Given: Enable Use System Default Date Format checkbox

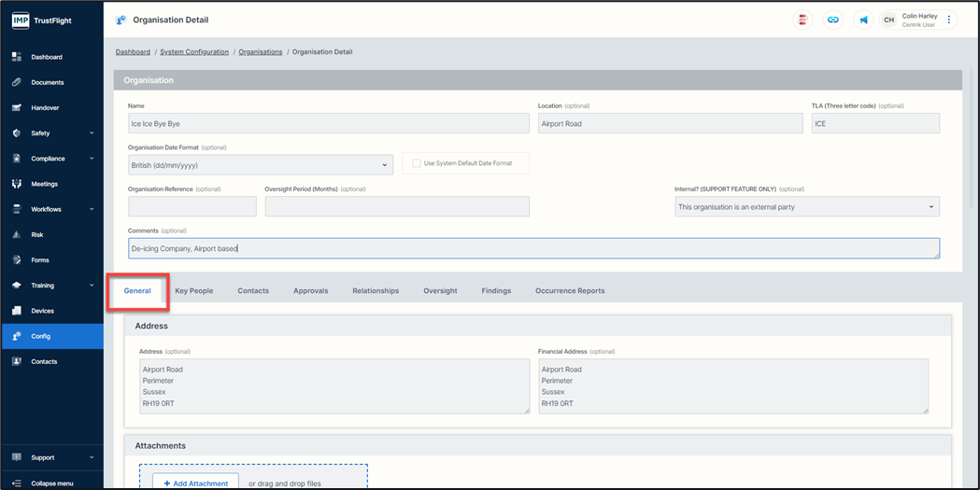Looking at the screenshot, I should (415, 163).
